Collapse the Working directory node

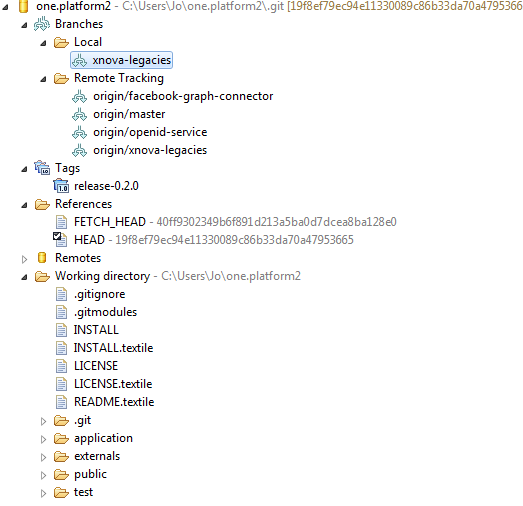24,277
